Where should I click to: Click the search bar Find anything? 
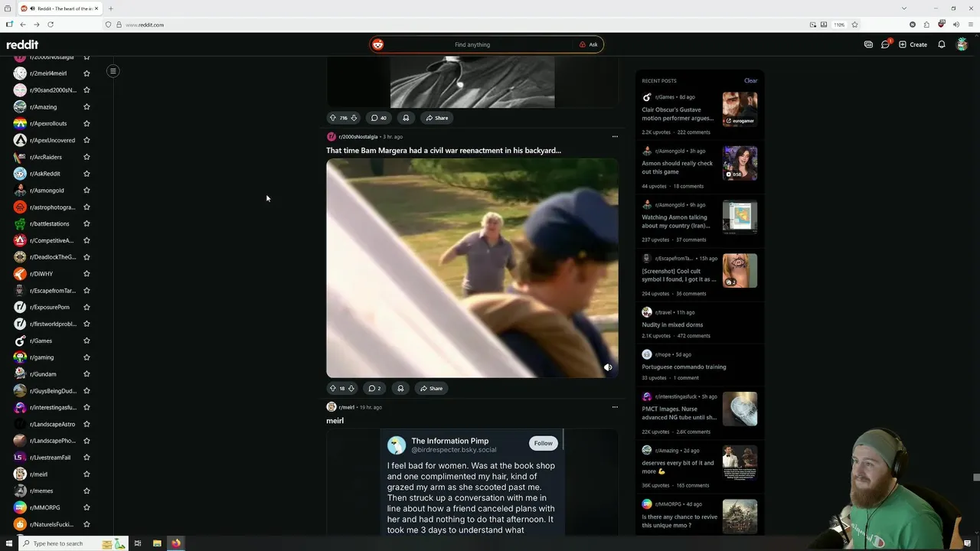coord(472,44)
